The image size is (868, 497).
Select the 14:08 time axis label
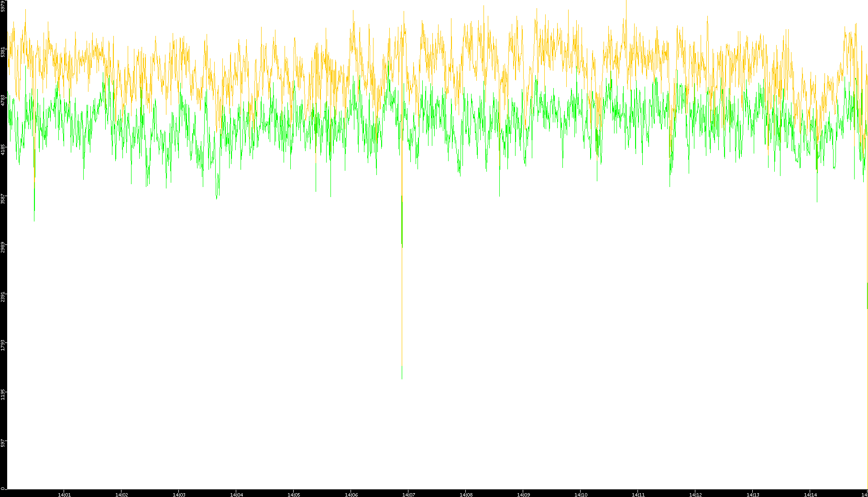[x=466, y=495]
